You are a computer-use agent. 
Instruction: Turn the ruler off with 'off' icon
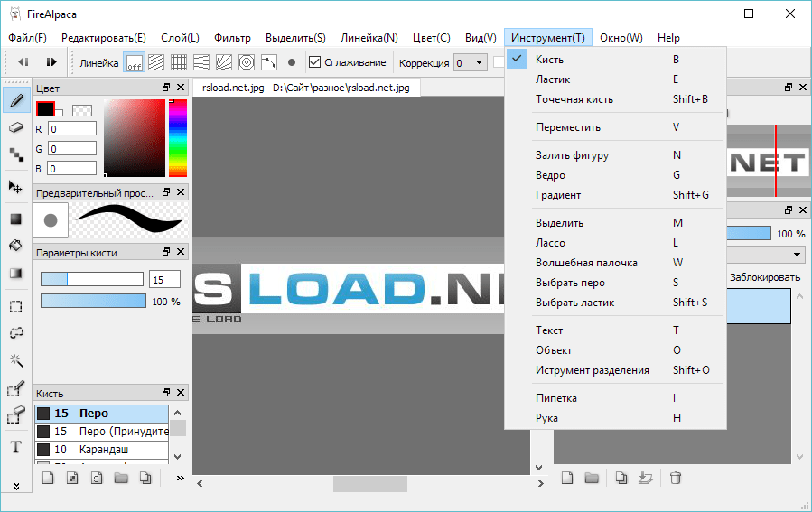[x=134, y=62]
